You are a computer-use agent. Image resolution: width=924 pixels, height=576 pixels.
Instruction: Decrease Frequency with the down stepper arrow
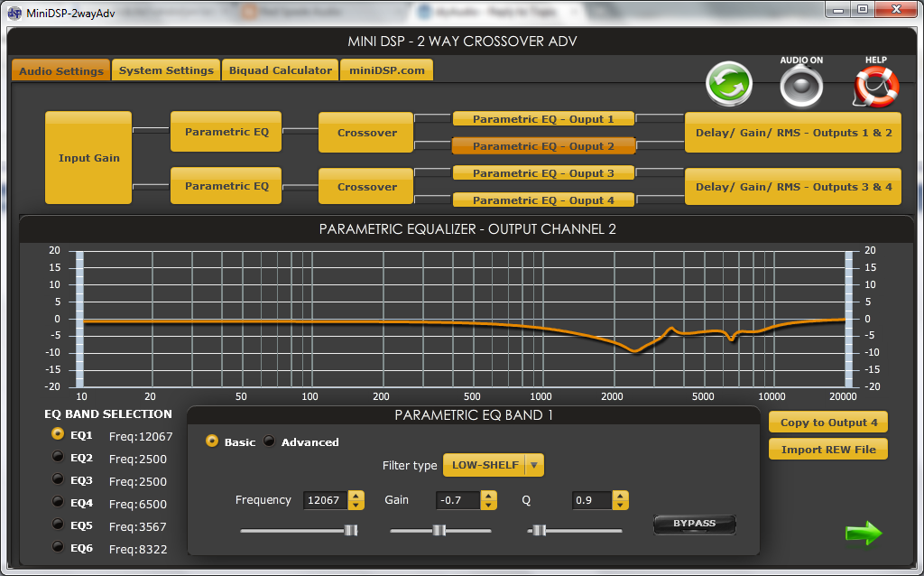(x=356, y=506)
